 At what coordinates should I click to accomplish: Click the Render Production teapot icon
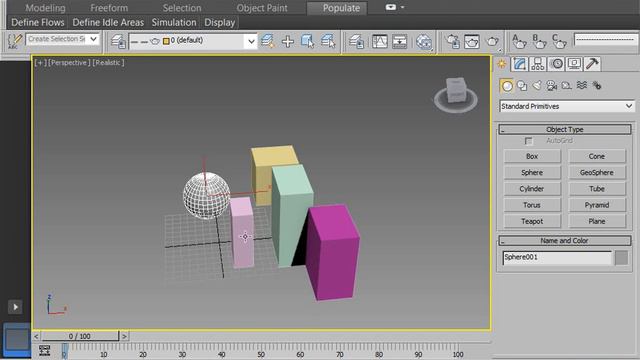pyautogui.click(x=493, y=41)
